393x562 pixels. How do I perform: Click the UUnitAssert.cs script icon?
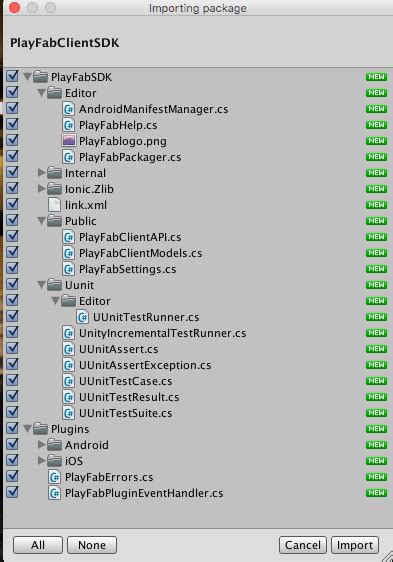tap(68, 349)
